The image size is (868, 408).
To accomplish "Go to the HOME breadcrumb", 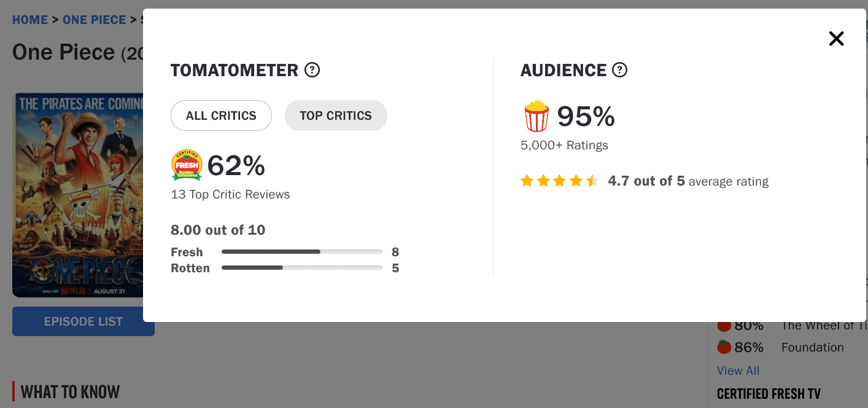I will pos(30,20).
